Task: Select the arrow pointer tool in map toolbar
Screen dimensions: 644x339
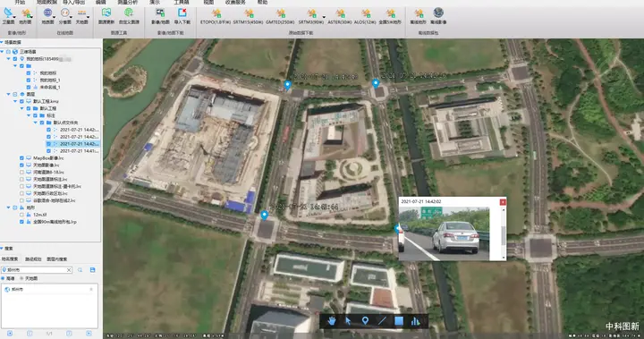Action: tap(348, 321)
